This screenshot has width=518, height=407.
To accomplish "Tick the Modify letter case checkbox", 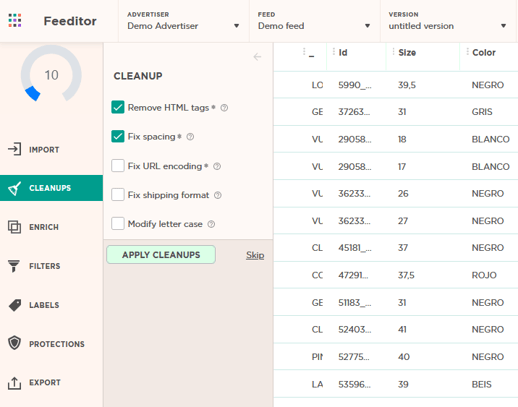I will coord(118,223).
